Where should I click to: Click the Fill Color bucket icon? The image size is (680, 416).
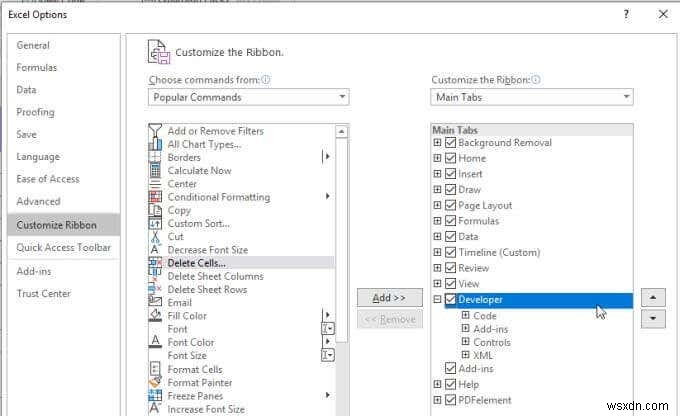pyautogui.click(x=155, y=315)
